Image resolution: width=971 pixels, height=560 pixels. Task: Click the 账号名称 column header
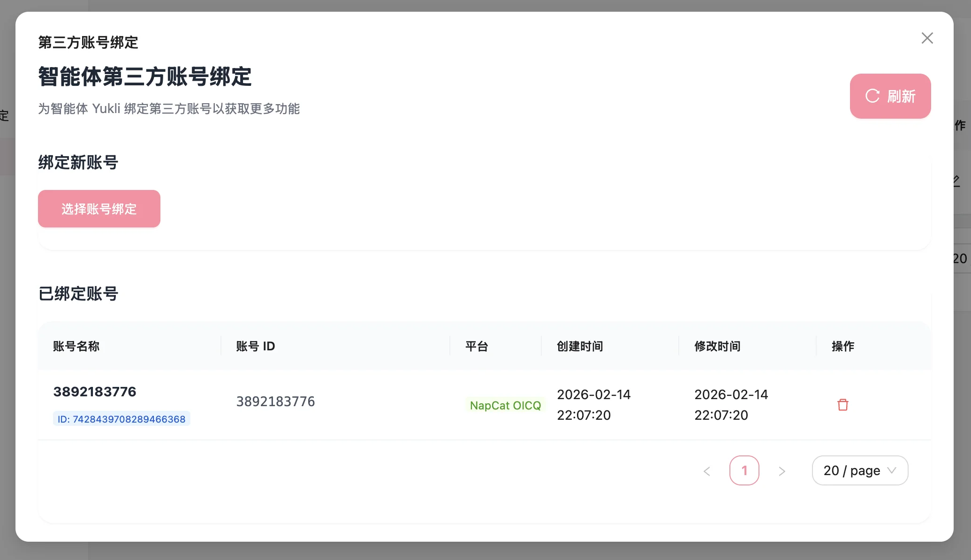point(76,346)
